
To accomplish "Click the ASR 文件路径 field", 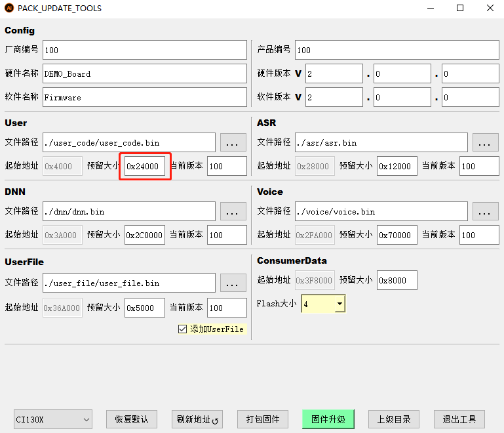I will (381, 142).
